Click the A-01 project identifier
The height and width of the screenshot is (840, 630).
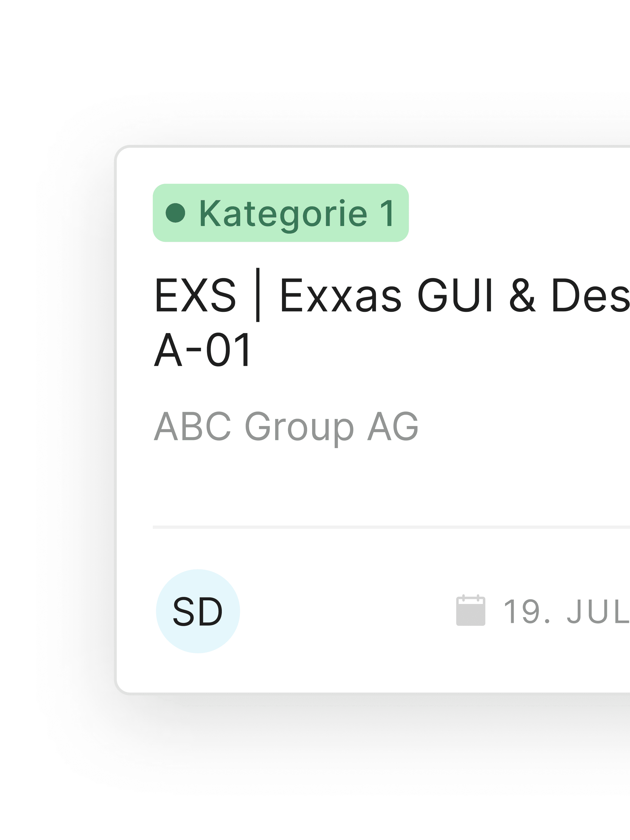pos(202,349)
